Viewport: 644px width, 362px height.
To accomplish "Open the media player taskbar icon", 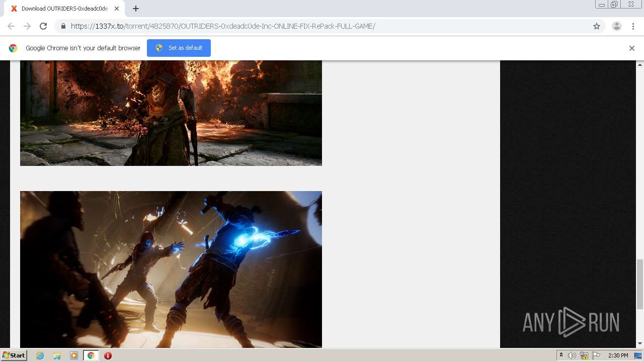I will click(74, 355).
